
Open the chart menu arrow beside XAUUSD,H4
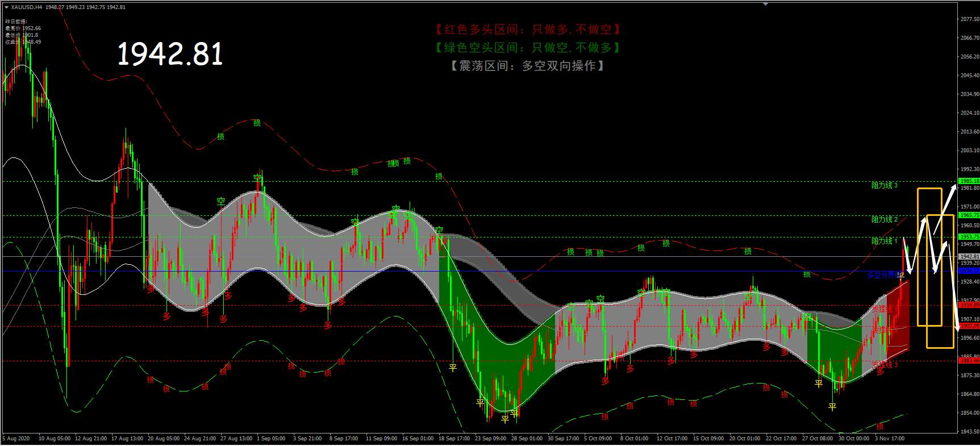[x=6, y=7]
